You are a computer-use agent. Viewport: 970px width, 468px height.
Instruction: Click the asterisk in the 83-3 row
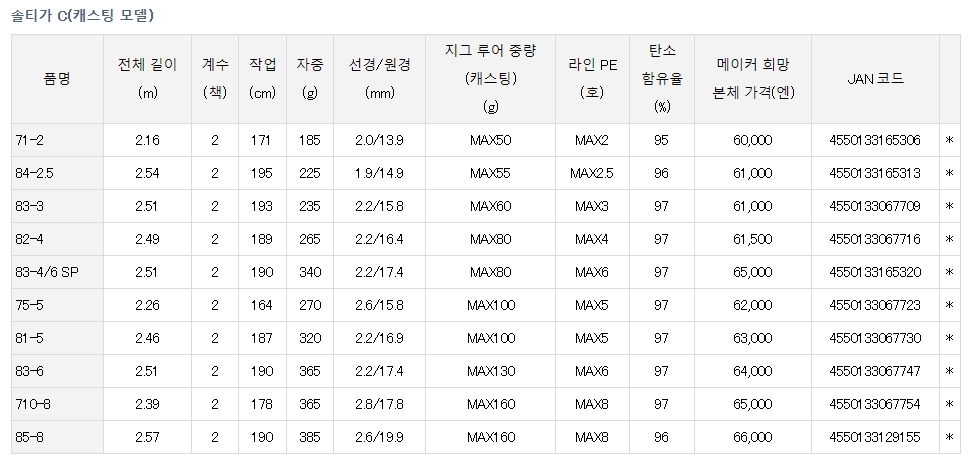click(949, 207)
